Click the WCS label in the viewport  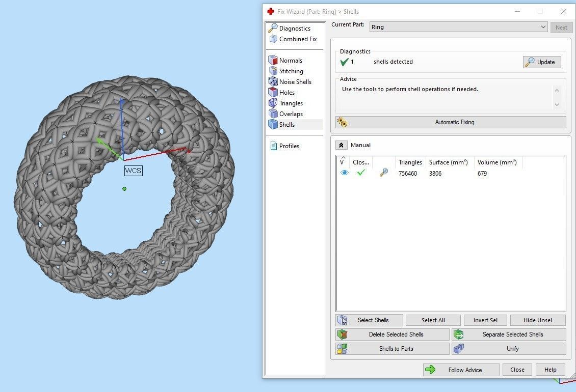pyautogui.click(x=134, y=171)
